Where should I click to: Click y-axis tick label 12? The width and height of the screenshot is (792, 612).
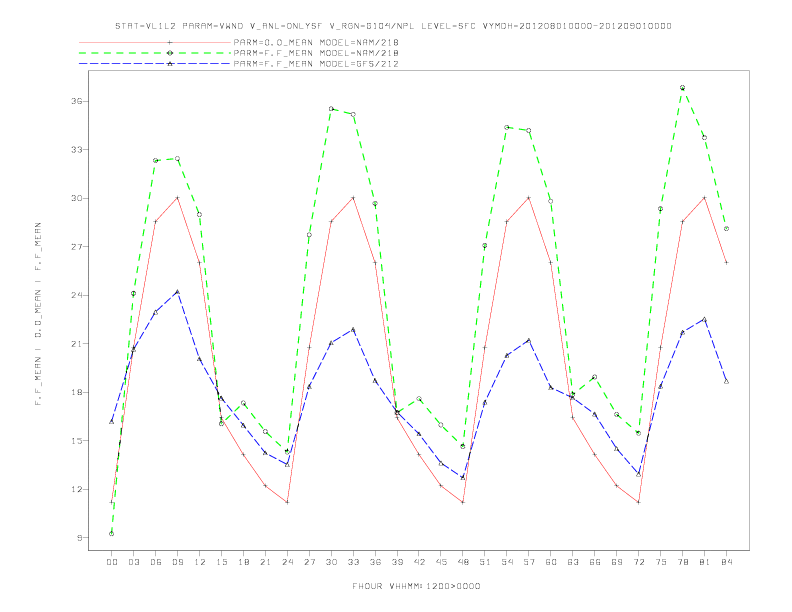click(x=77, y=489)
